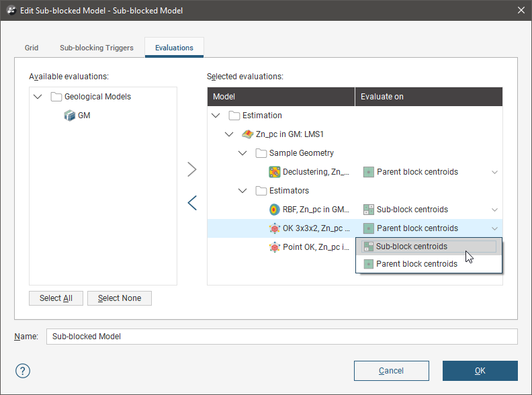The height and width of the screenshot is (395, 532).
Task: Switch to the Sub-blocking Triggers tab
Action: [x=97, y=48]
